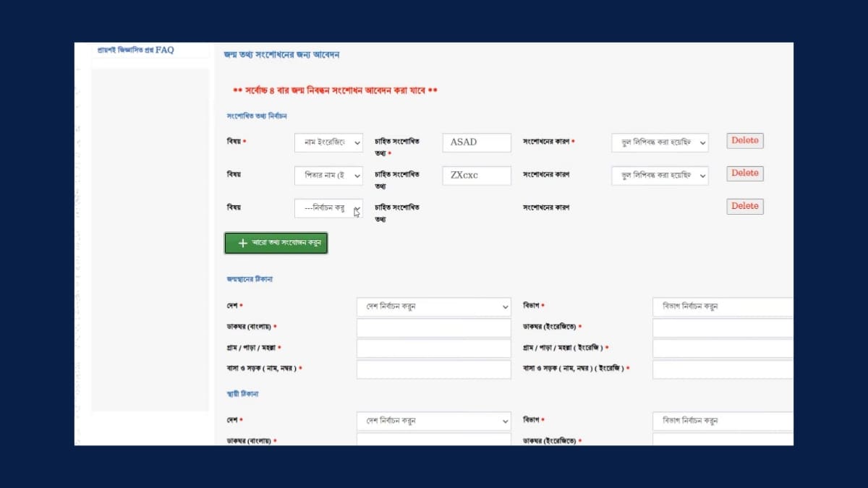Viewport: 868px width, 488px height.
Task: Click the birthplace ডাকঘর (বাংলায়) input field
Action: point(434,328)
